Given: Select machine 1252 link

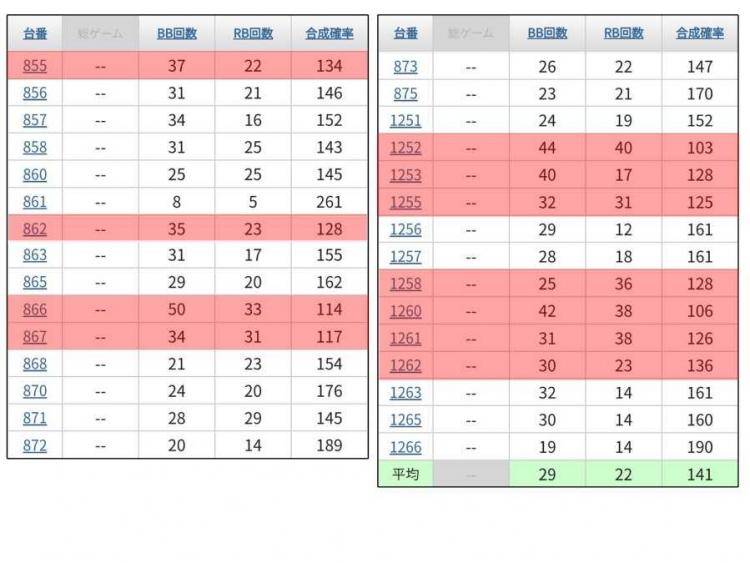Looking at the screenshot, I should click(x=406, y=148).
